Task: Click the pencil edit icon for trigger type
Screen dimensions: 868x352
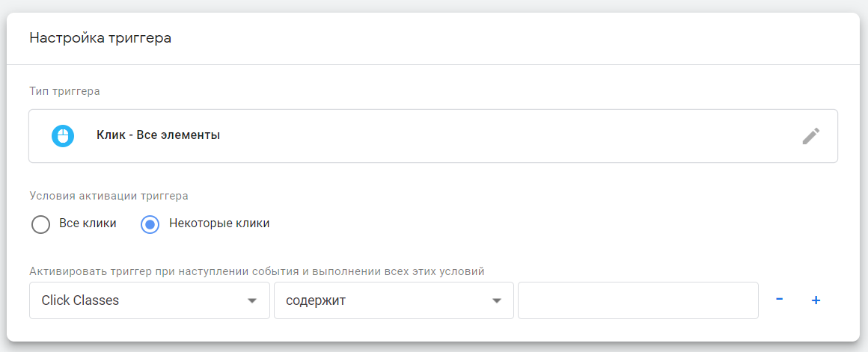Action: click(x=810, y=136)
